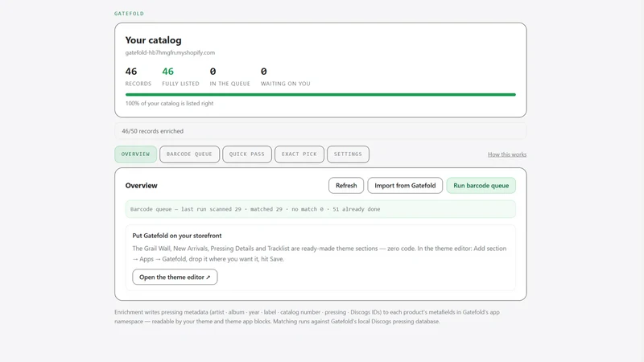Open the Barcode Queue tab
This screenshot has width=644, height=362.
(189, 154)
